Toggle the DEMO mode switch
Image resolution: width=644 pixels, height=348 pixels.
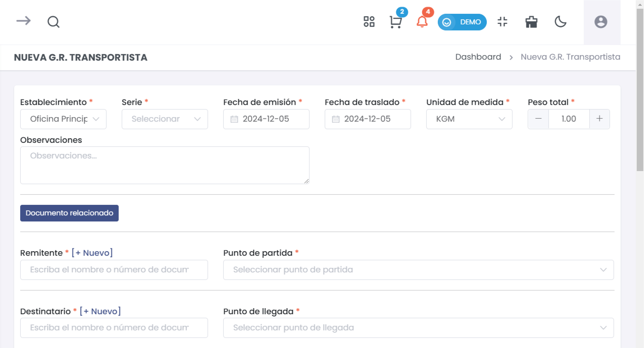pos(462,22)
